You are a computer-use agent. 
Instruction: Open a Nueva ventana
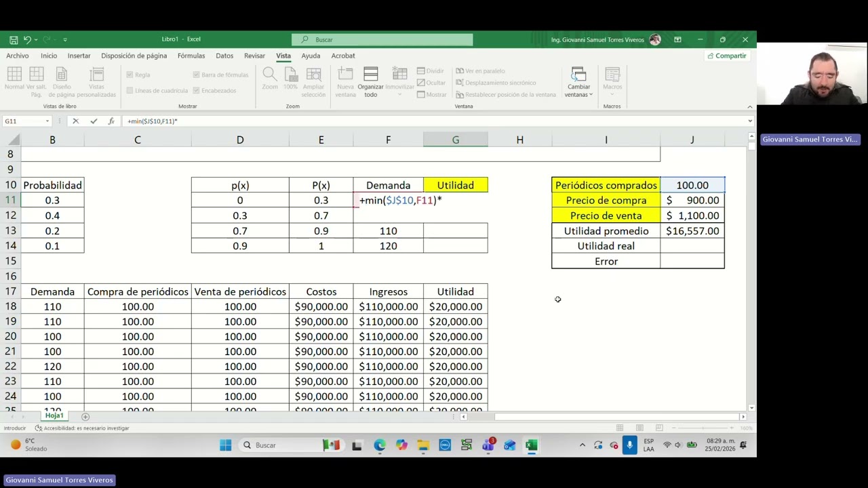(345, 82)
